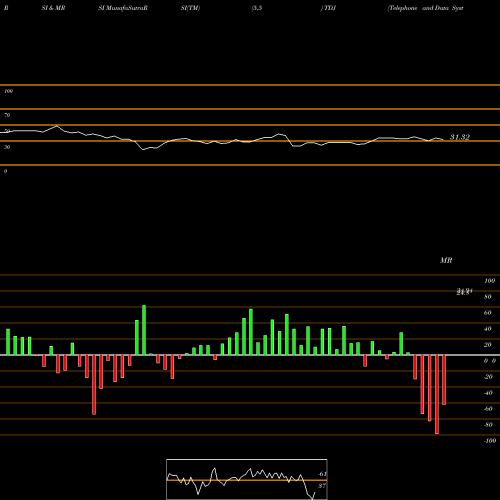The width and height of the screenshot is (500, 500).
Task: Click the value 37 in the mini chart
Action: pos(322,486)
